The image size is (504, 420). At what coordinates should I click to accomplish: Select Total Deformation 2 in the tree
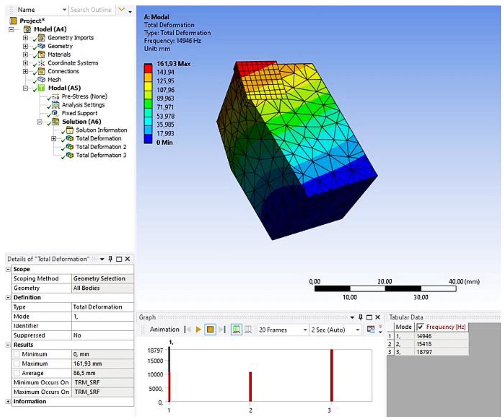(101, 147)
